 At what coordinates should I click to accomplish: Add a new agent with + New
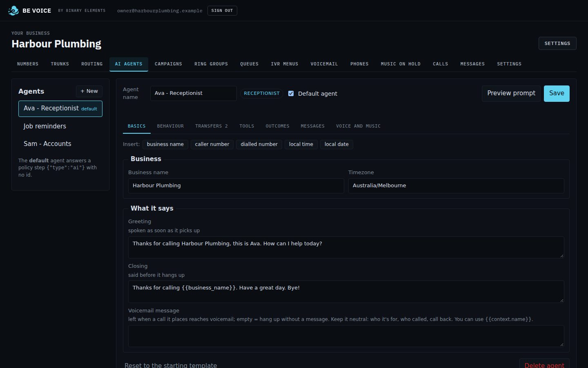[x=89, y=91]
